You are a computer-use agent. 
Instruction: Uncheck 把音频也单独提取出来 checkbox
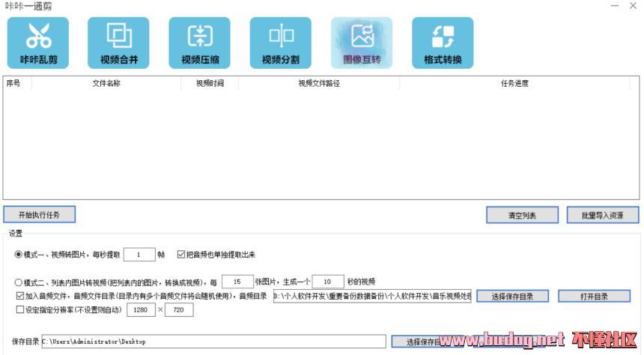tap(181, 255)
